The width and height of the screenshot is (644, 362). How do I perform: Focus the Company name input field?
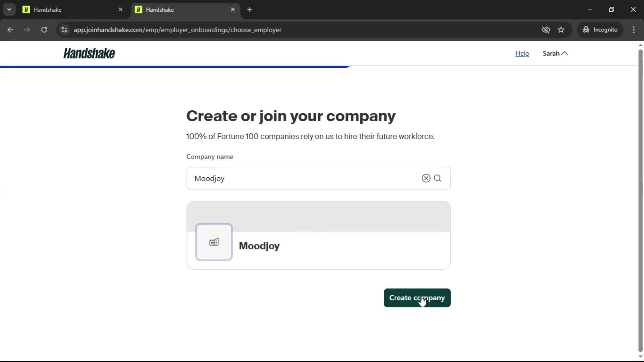[x=318, y=178]
